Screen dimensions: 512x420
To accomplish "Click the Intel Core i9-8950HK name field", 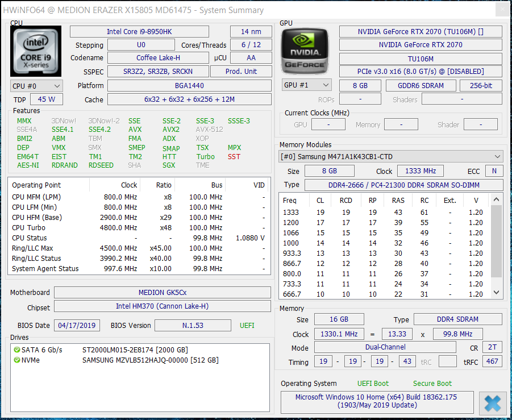I will point(139,32).
